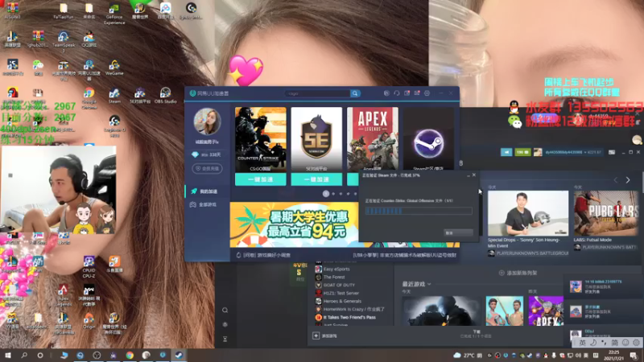
Task: Select the CS:GO game card image
Action: [260, 139]
